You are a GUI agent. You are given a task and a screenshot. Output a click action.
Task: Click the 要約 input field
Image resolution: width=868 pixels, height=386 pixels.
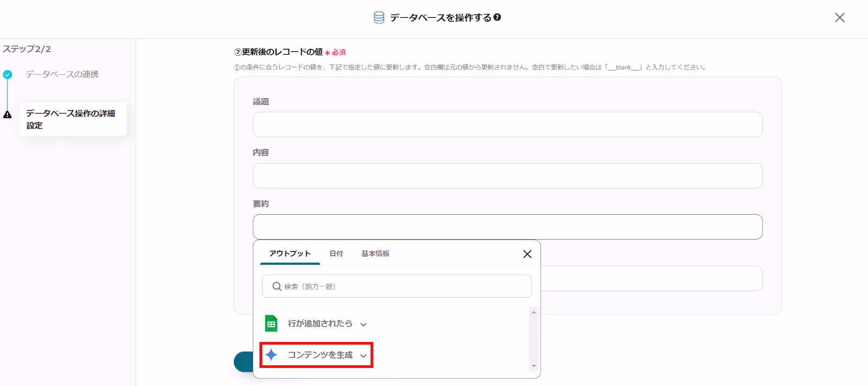508,227
